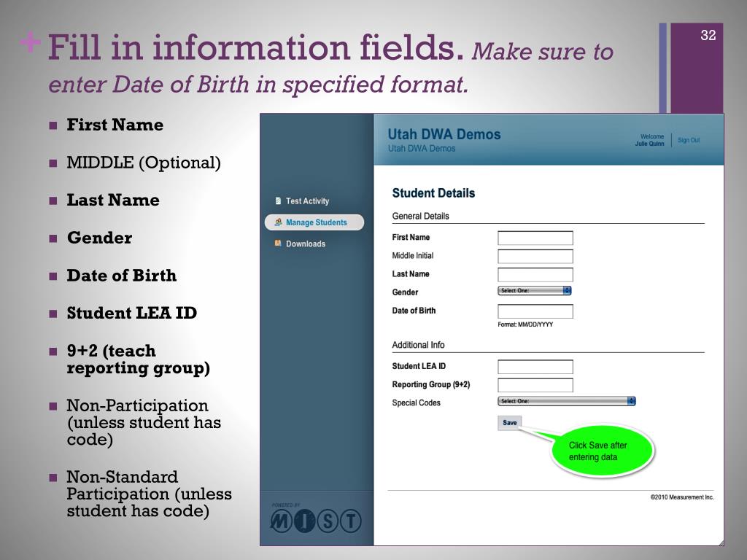Click into the Middle Initial field
The width and height of the screenshot is (747, 560).
tap(535, 256)
